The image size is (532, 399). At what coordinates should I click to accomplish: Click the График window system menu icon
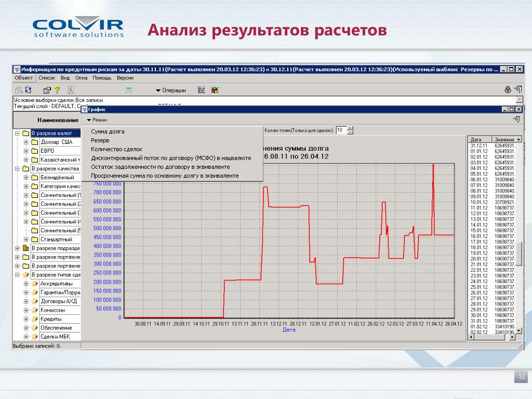(x=85, y=110)
